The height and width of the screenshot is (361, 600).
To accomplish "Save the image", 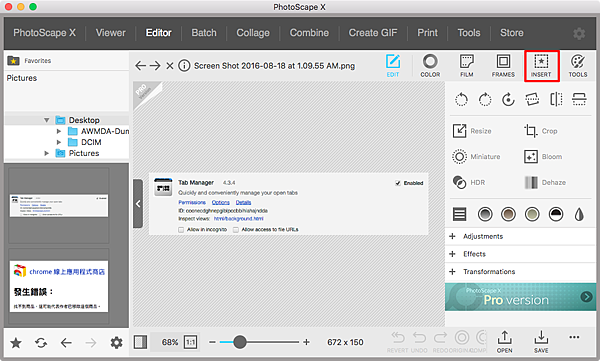I will (541, 342).
